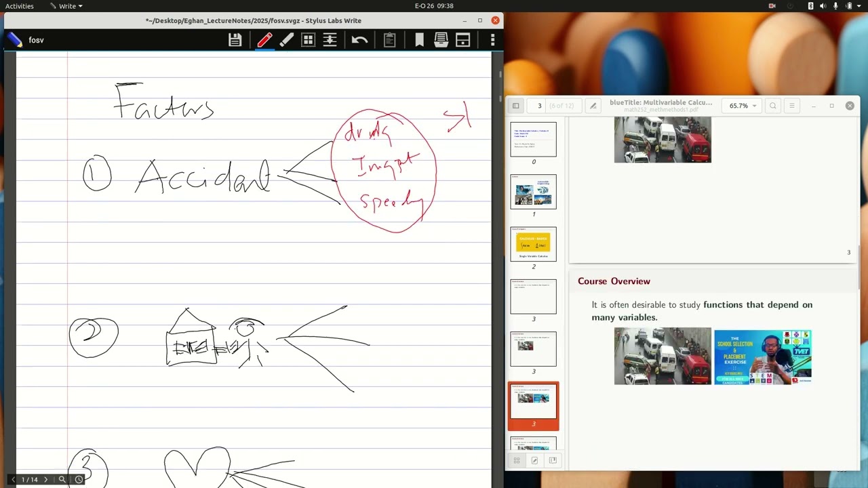Select the highlighted orange thumbnail page 3

click(x=534, y=406)
